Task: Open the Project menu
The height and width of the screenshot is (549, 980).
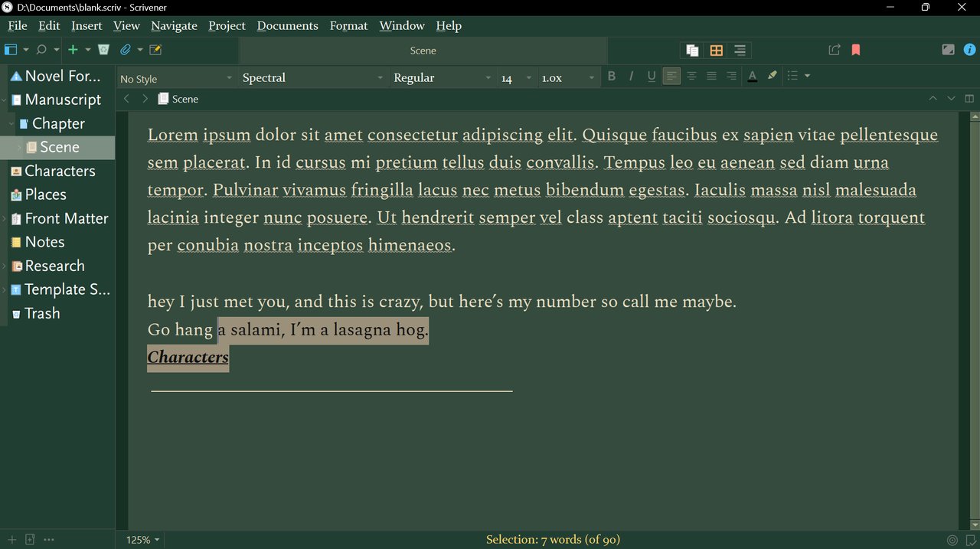Action: [x=227, y=25]
